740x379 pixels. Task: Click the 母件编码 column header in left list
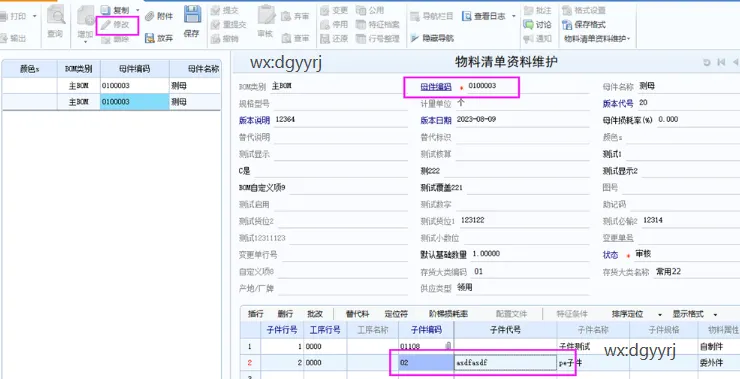135,69
